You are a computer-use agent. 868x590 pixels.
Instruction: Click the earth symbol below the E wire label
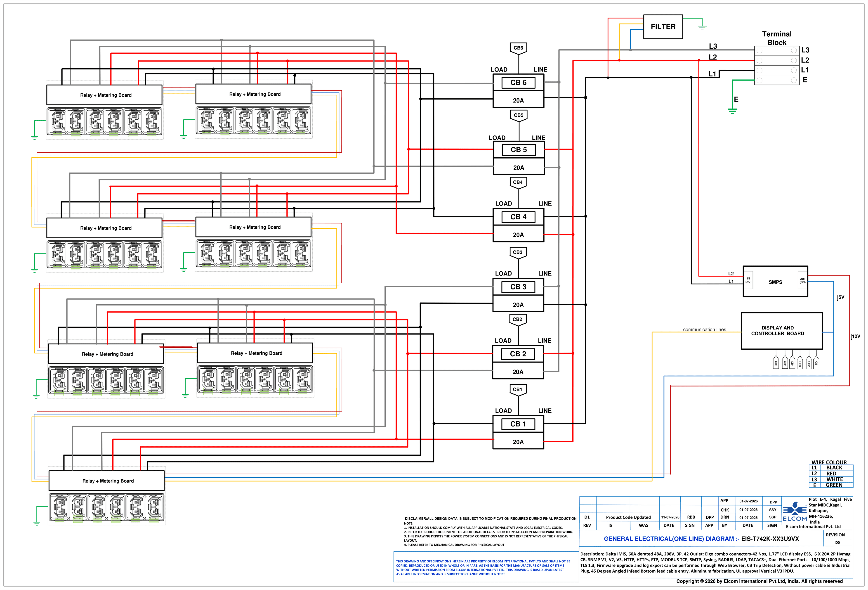click(x=732, y=111)
